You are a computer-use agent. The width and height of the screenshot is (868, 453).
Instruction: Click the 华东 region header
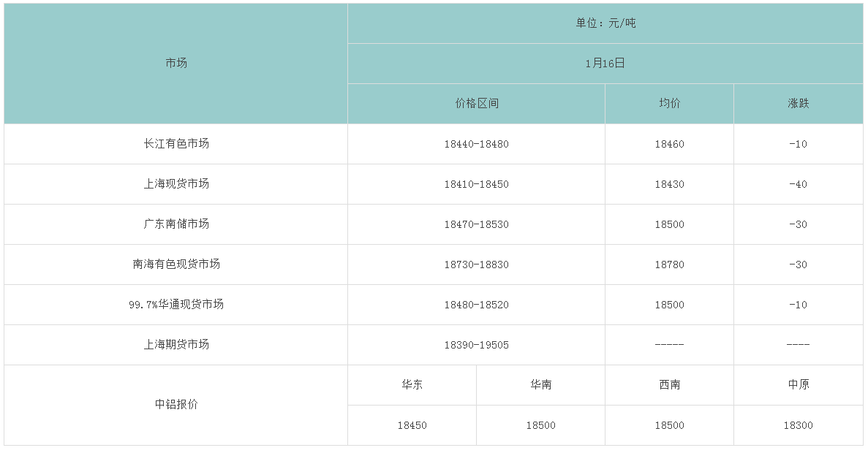pos(412,385)
